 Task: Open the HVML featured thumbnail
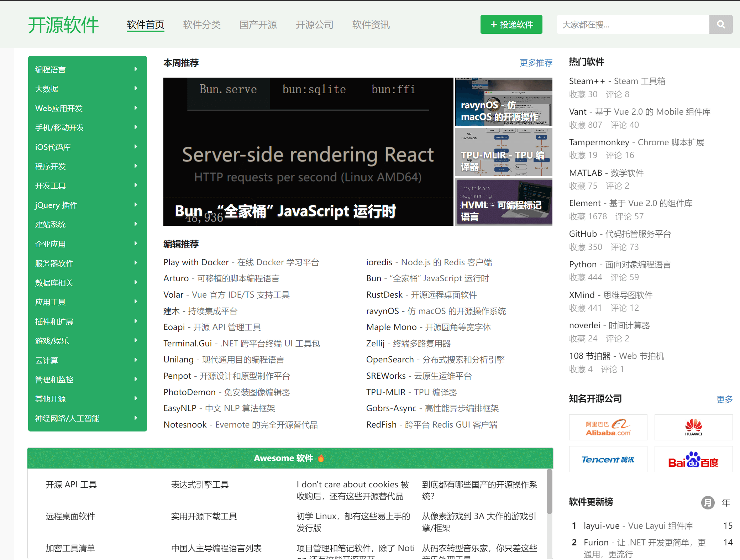click(504, 202)
